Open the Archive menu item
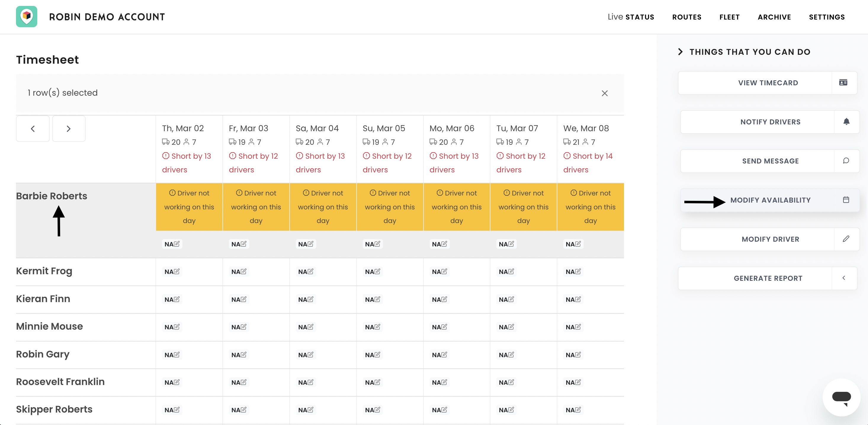 click(774, 17)
